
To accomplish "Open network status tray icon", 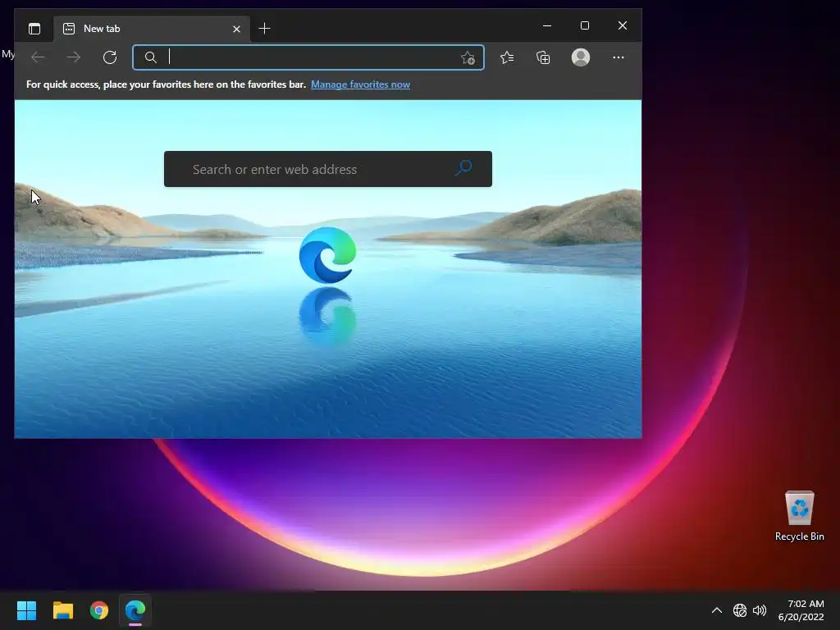I will 740,610.
